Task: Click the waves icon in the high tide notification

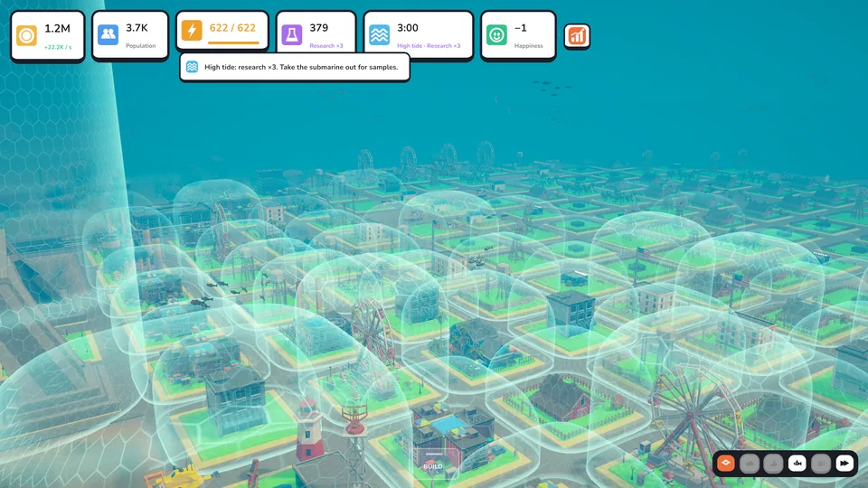Action: pyautogui.click(x=192, y=67)
